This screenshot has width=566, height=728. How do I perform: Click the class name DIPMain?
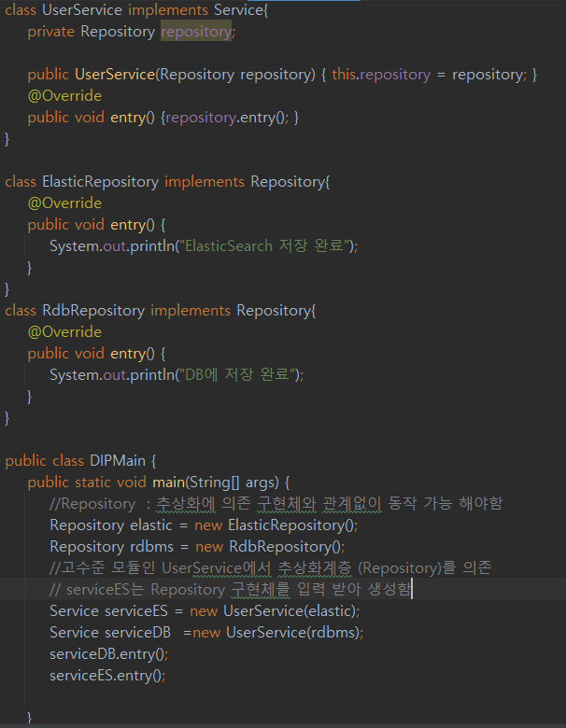coord(118,460)
